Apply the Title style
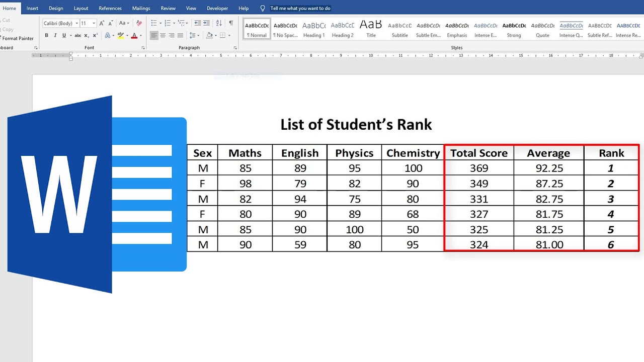Viewport: 644px width, 362px height. 371,30
